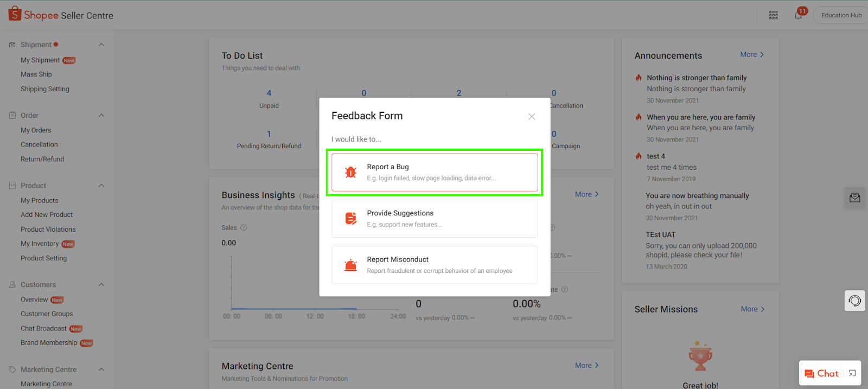
Task: Click the mail inbox icon on right edge
Action: 854,197
